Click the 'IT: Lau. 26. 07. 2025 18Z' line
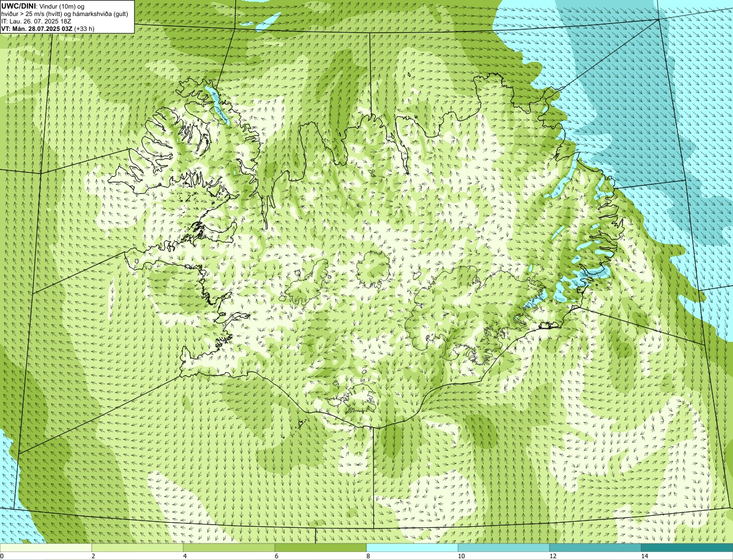 coord(36,21)
